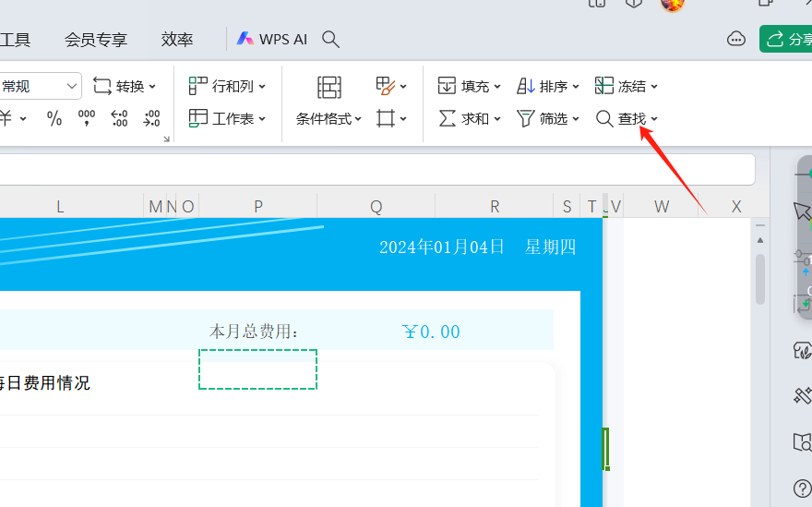Screen dimensions: 812x507
Task: Click the 条件格式 icon
Action: [x=328, y=87]
